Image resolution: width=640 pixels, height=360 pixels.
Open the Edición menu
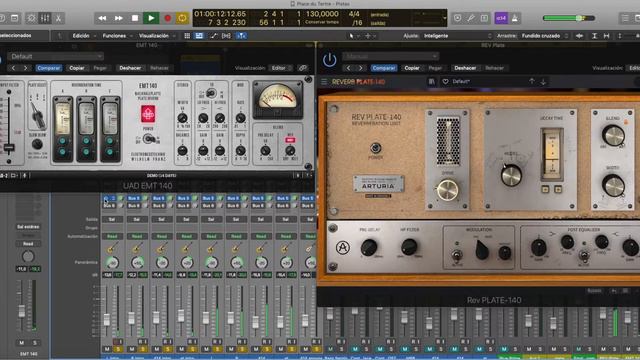[x=81, y=36]
